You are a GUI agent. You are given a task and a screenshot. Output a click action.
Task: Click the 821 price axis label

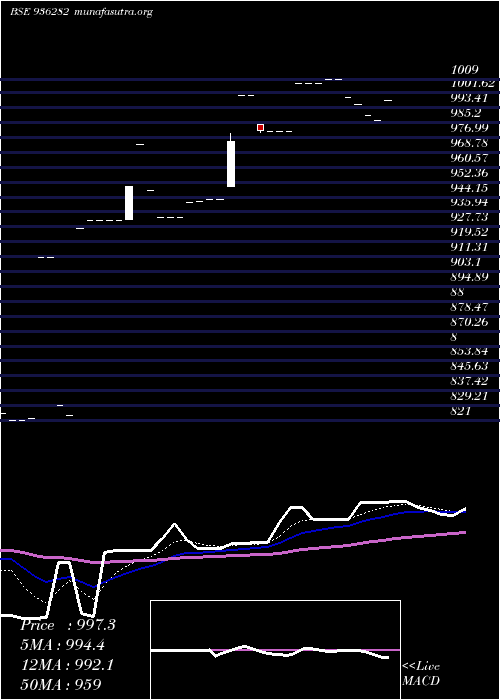[461, 411]
